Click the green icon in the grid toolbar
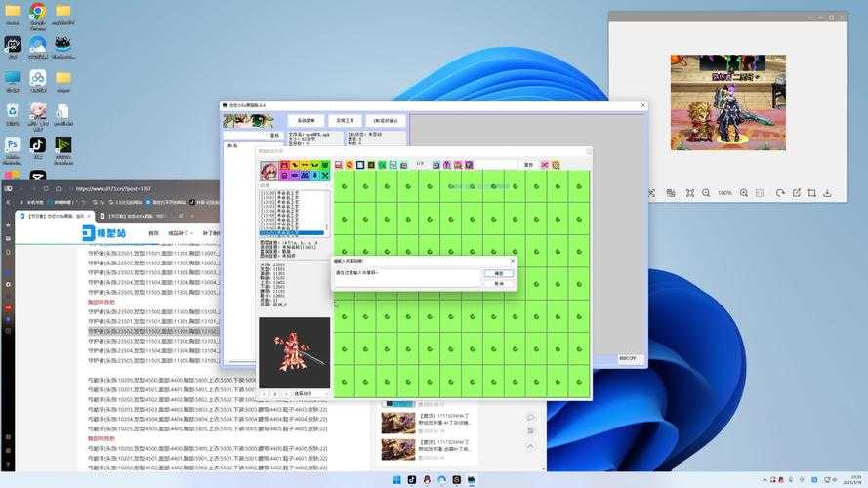Screen dimensions: 868x488 [382, 165]
